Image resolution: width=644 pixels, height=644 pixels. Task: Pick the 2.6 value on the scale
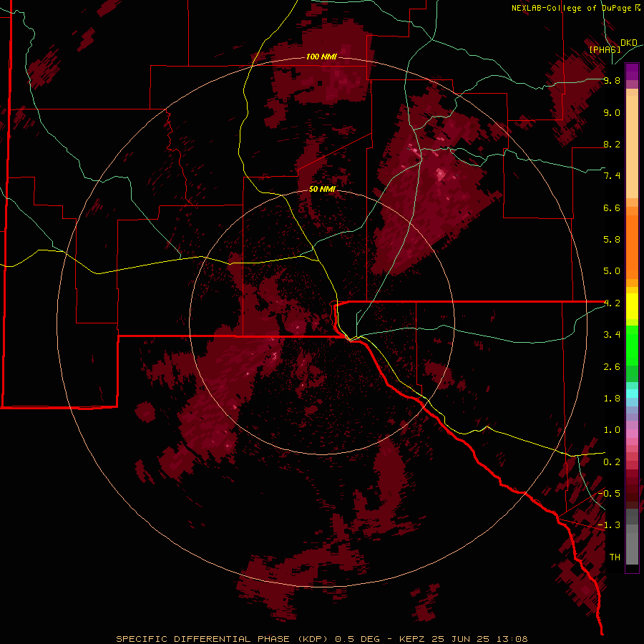[x=612, y=367]
